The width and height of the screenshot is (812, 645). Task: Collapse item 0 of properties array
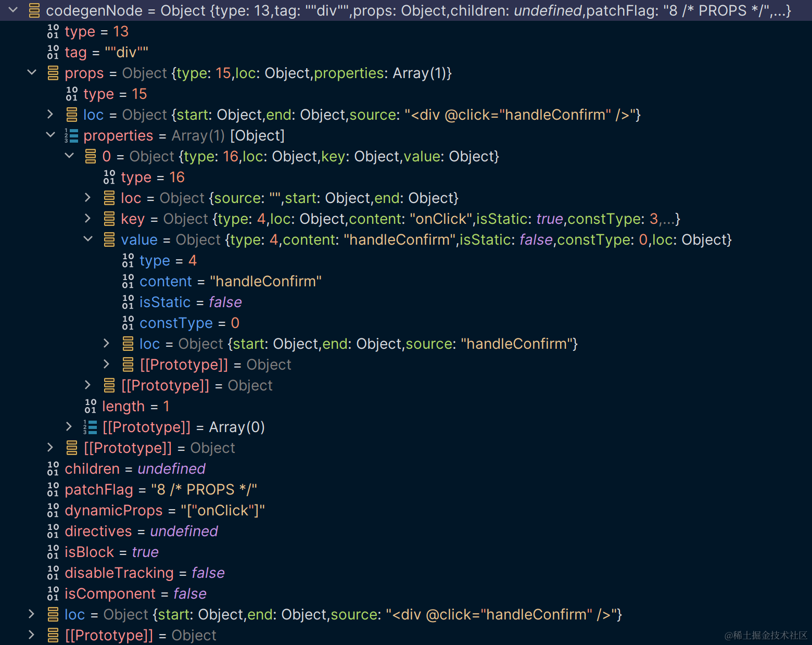coord(69,156)
